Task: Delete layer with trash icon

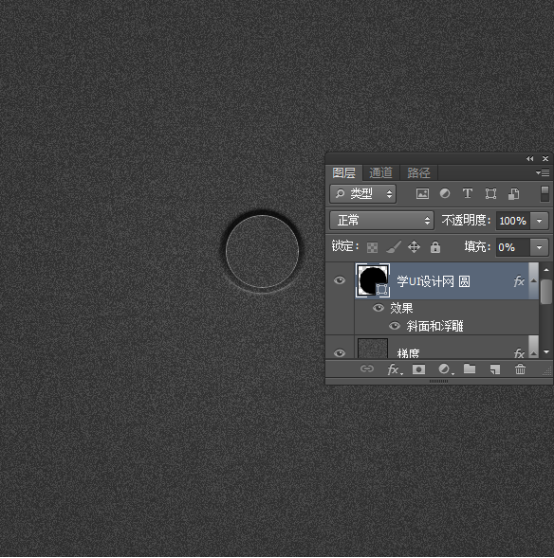Action: 520,369
